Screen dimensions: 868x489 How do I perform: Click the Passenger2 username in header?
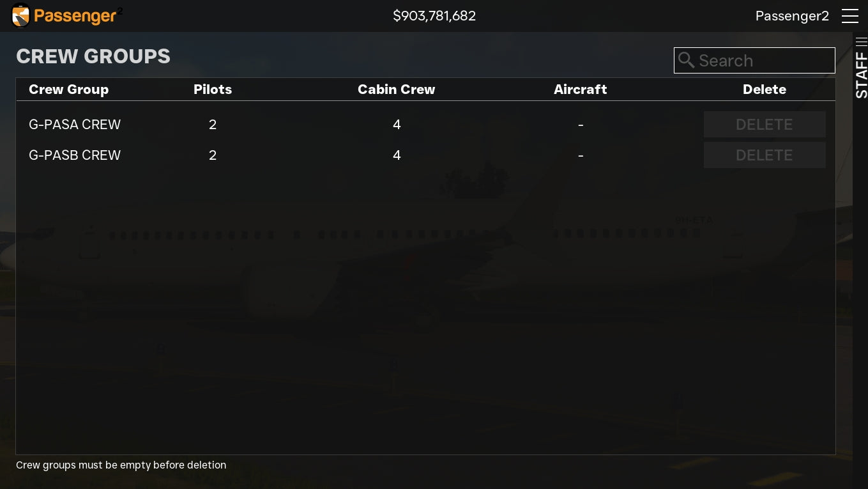(792, 16)
